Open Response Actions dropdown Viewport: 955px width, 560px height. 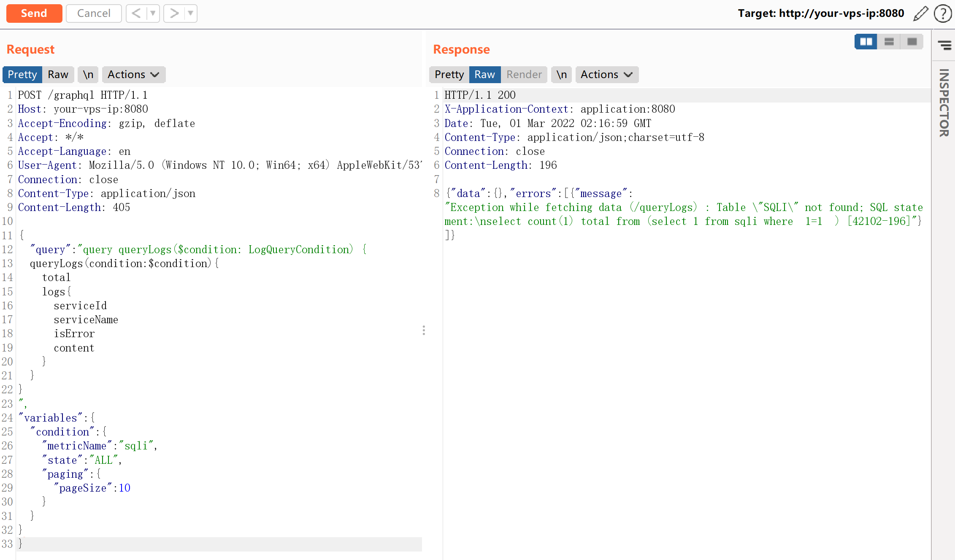606,75
